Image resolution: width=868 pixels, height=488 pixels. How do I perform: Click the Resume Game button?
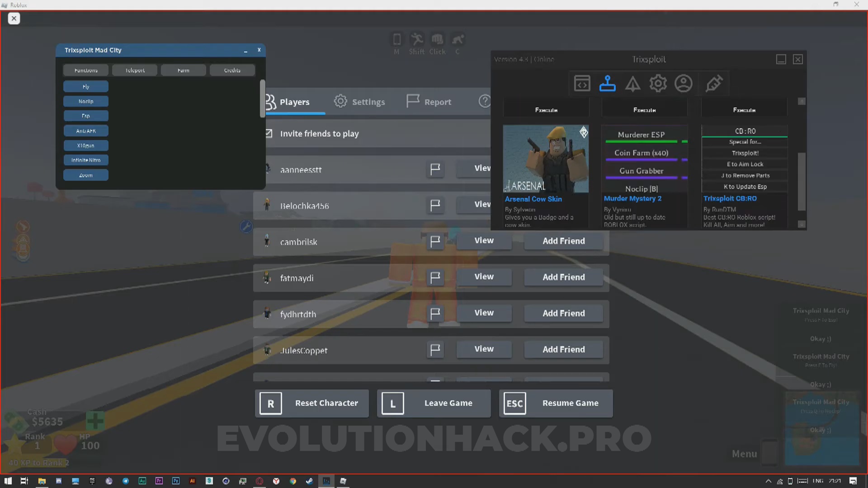(x=556, y=403)
